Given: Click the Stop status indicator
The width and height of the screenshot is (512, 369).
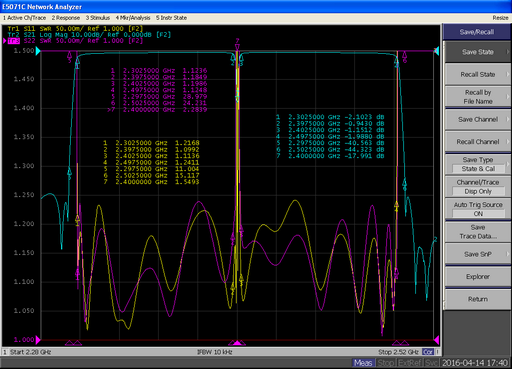Looking at the screenshot, I should 385,363.
